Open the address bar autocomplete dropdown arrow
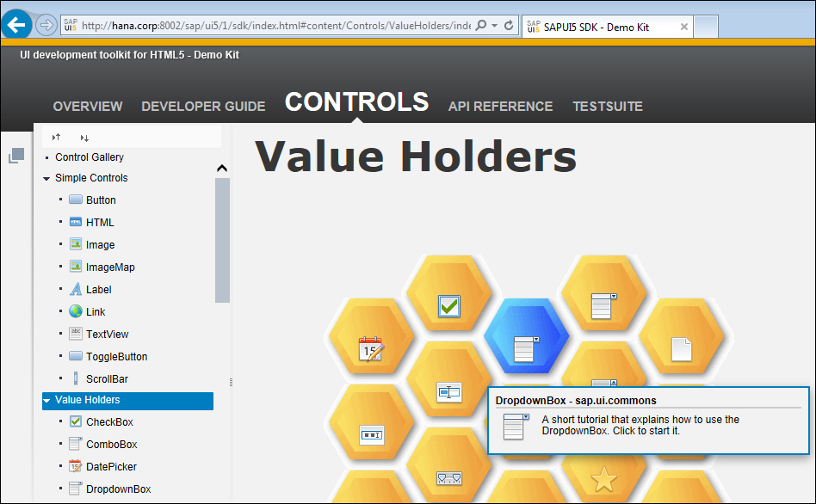The height and width of the screenshot is (504, 816). [x=494, y=26]
